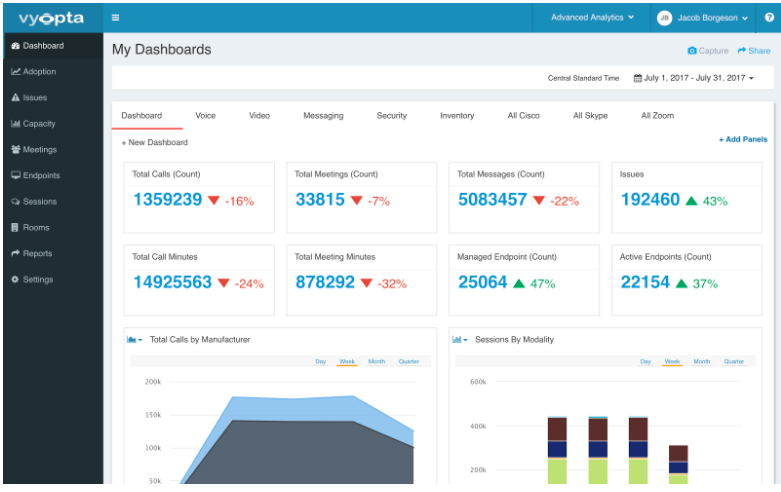Viewport: 781px width, 492px height.
Task: Select Quarter view in Total Calls chart
Action: 409,362
